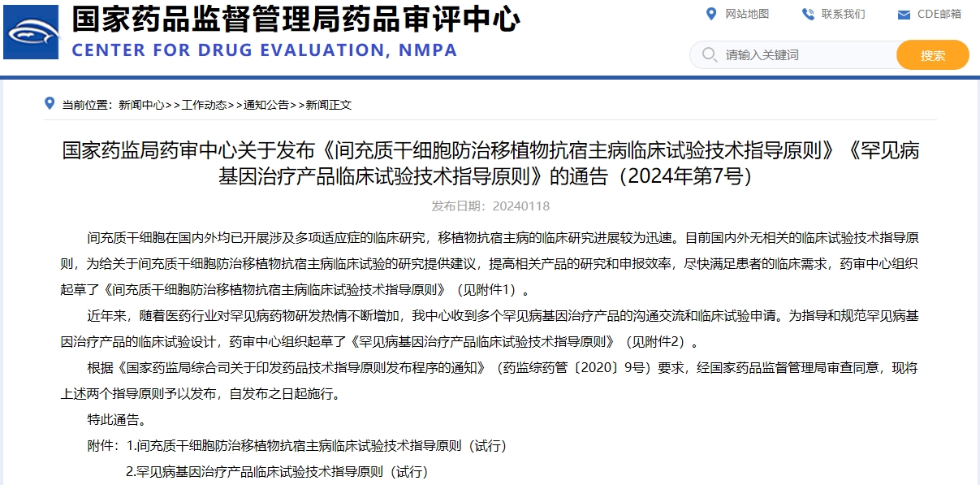This screenshot has width=980, height=485.
Task: Click the envelope icon beside CDE邮箱
Action: tap(904, 15)
